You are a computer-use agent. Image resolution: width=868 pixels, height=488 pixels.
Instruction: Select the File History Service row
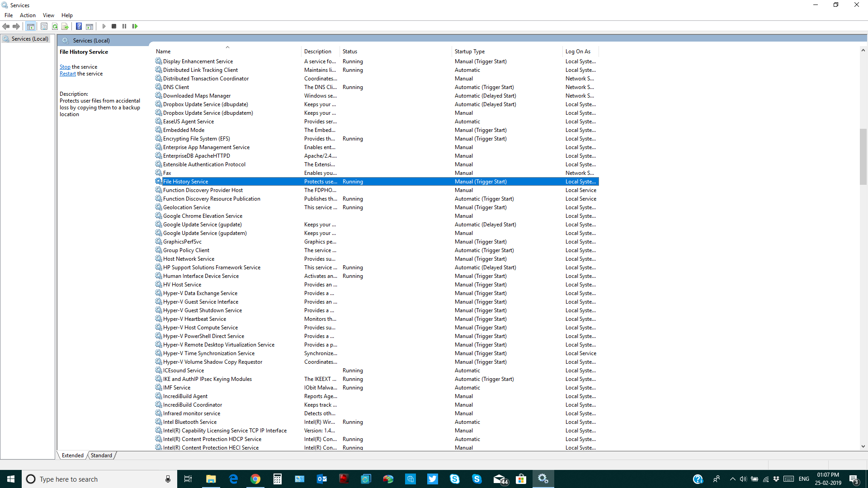[x=376, y=182]
